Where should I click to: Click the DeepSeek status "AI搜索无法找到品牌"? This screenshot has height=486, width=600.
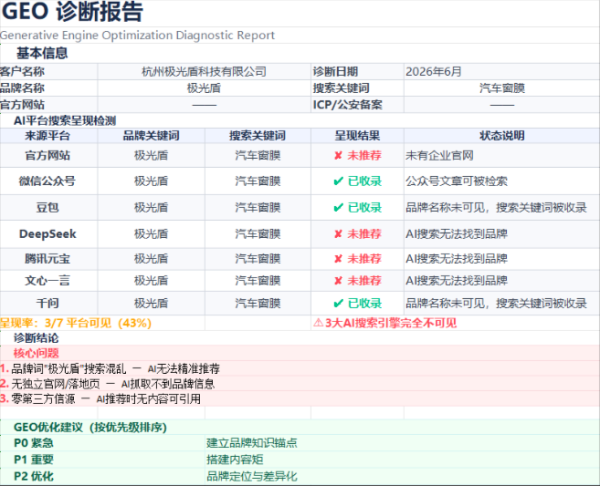click(x=457, y=234)
